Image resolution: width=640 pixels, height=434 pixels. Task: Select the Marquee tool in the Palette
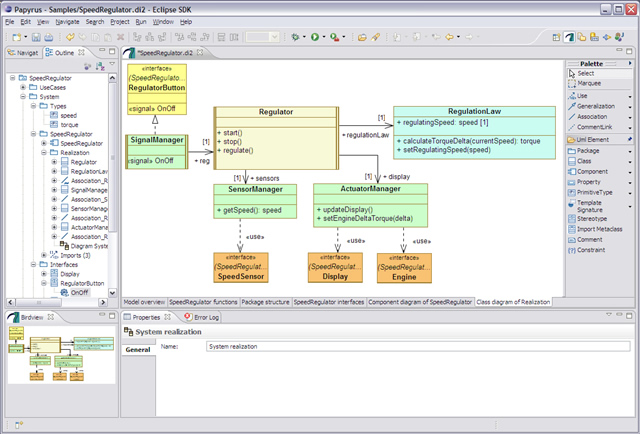click(x=590, y=83)
